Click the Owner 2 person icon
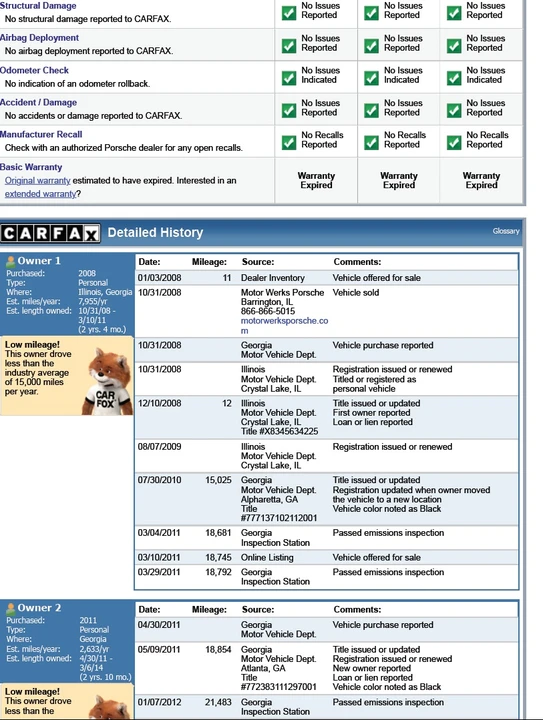 (11, 609)
